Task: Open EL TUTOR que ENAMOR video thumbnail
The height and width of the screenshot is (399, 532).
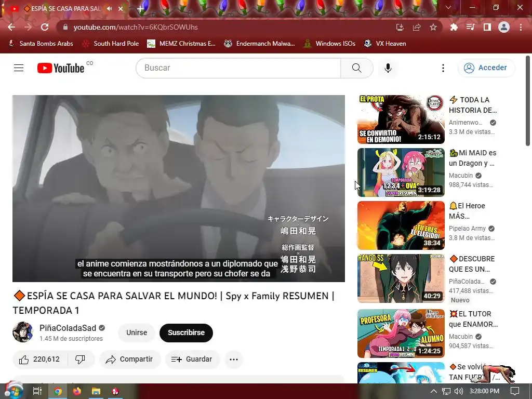Action: click(x=401, y=333)
